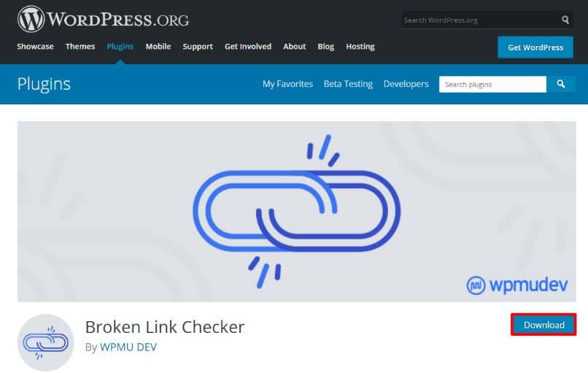Open My Favorites in the Plugins bar
588x373 pixels.
pyautogui.click(x=287, y=84)
